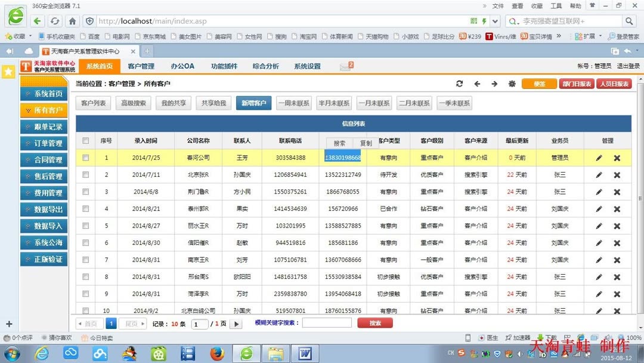Check the checkbox for row 5 丽水王R
Screen dimensions: 644x363
85,226
